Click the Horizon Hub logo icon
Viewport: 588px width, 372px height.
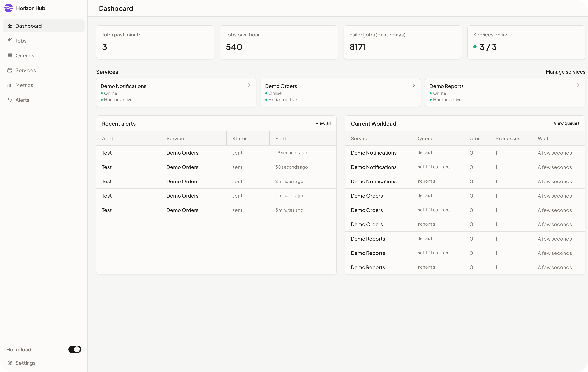point(9,8)
